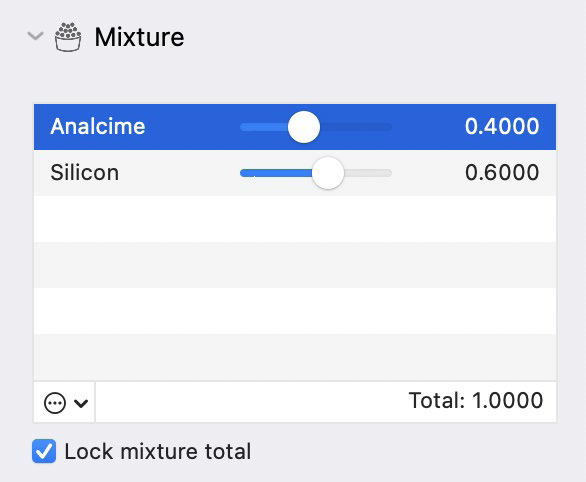Select the Silicon row name
The height and width of the screenshot is (482, 586).
(x=84, y=173)
